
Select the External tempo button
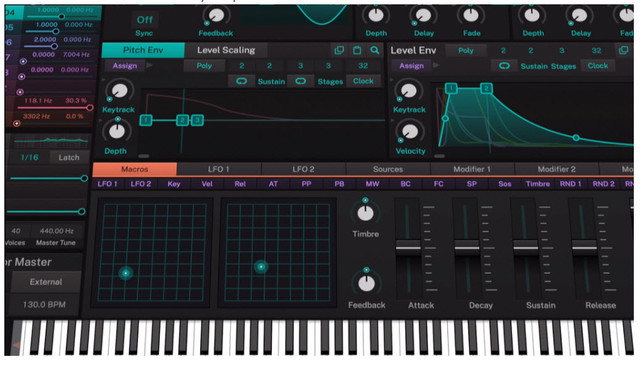click(46, 282)
